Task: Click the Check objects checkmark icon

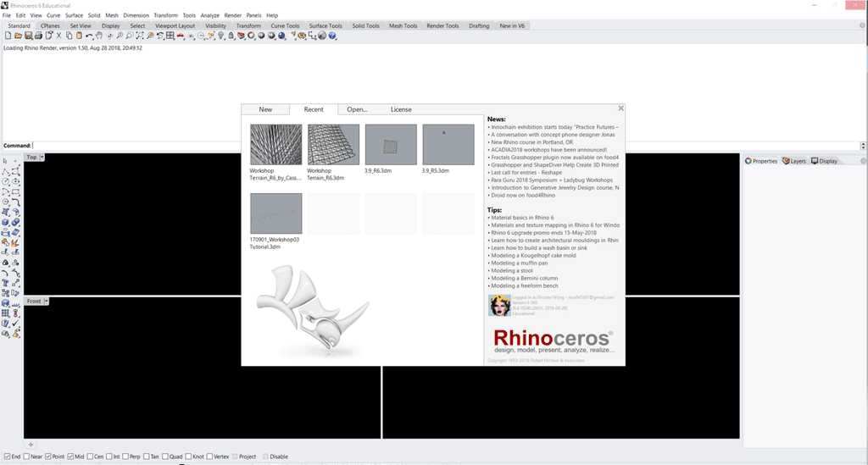Action: (15, 323)
